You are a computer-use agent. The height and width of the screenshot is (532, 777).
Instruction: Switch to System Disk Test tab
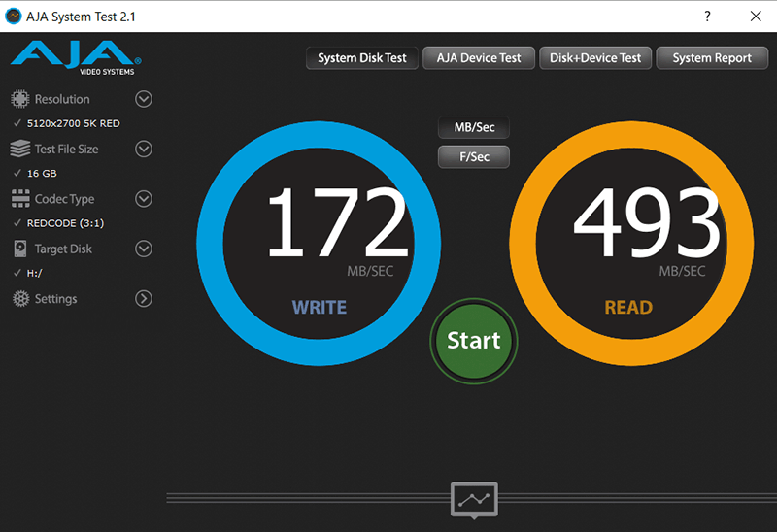(362, 58)
